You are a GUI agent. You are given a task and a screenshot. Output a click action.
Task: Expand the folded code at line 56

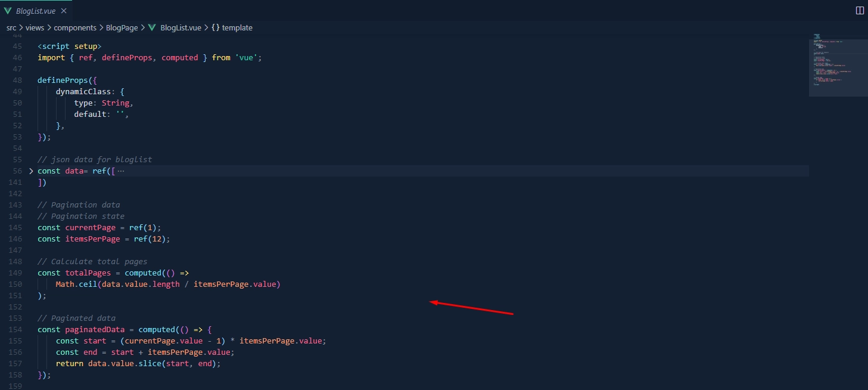pos(31,171)
